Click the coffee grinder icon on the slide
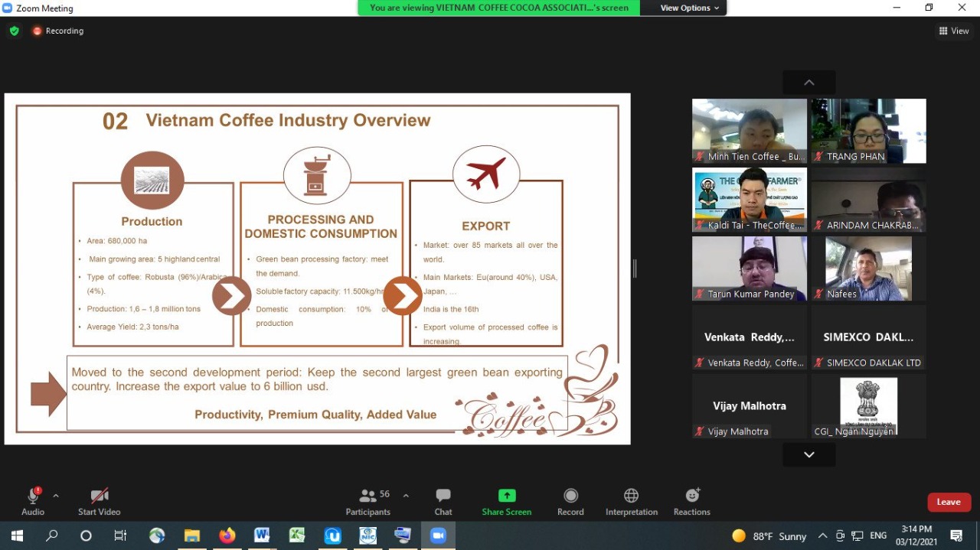 (x=317, y=174)
